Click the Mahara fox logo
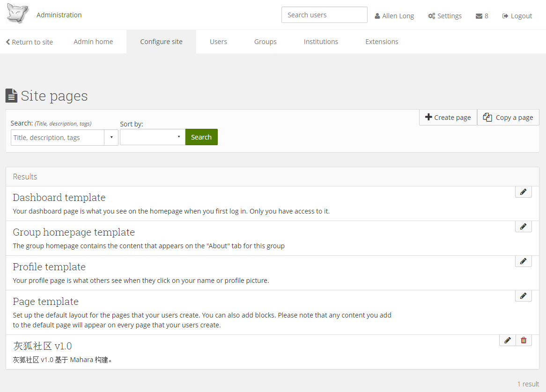 (x=17, y=14)
